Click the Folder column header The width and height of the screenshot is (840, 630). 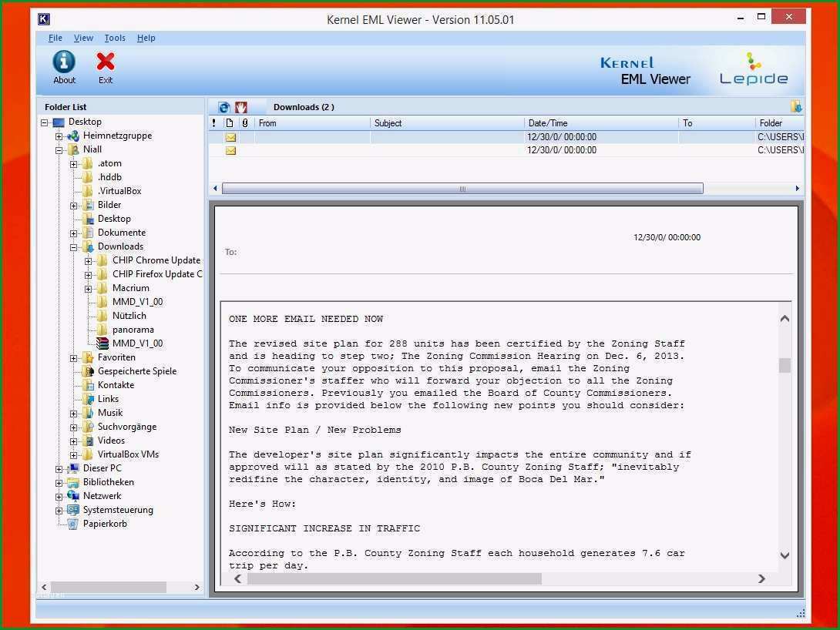pyautogui.click(x=779, y=123)
